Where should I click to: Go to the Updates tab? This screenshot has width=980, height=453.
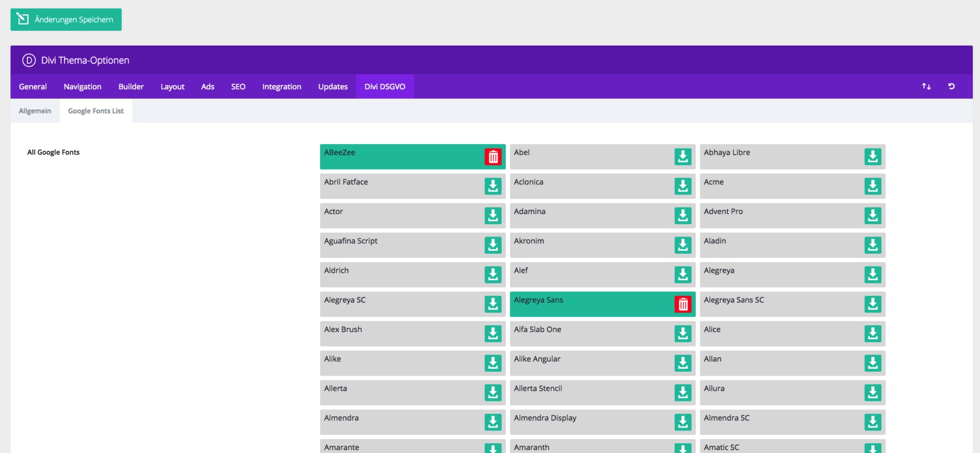click(333, 87)
